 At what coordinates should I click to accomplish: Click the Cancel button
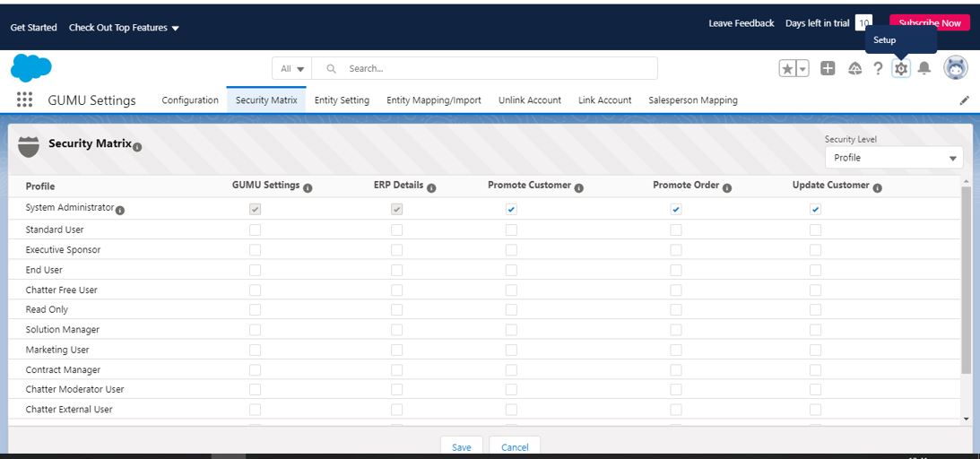515,446
